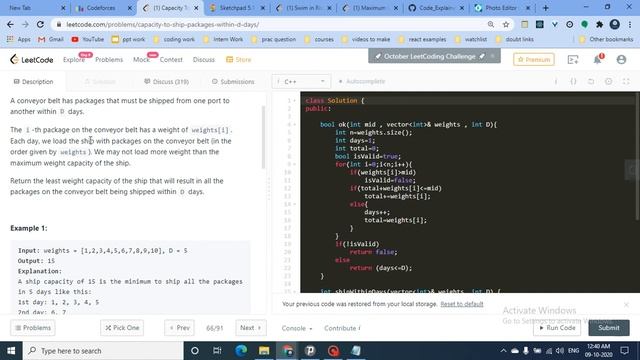Toggle the Autocomplete option
Viewport: 640px width, 360px height.
[362, 81]
